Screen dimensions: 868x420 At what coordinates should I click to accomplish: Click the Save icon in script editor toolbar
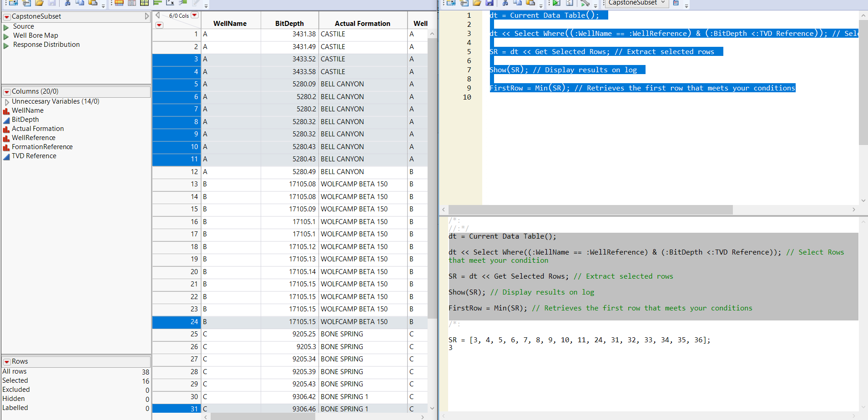click(490, 3)
